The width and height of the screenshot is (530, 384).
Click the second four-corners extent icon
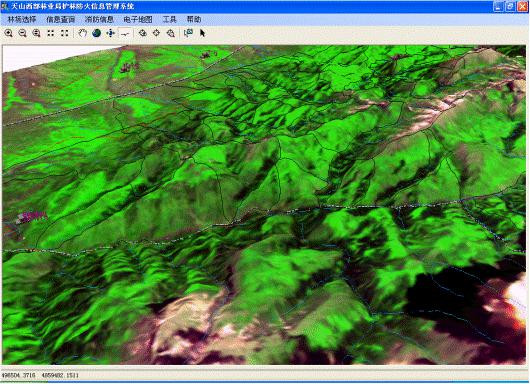tap(65, 33)
